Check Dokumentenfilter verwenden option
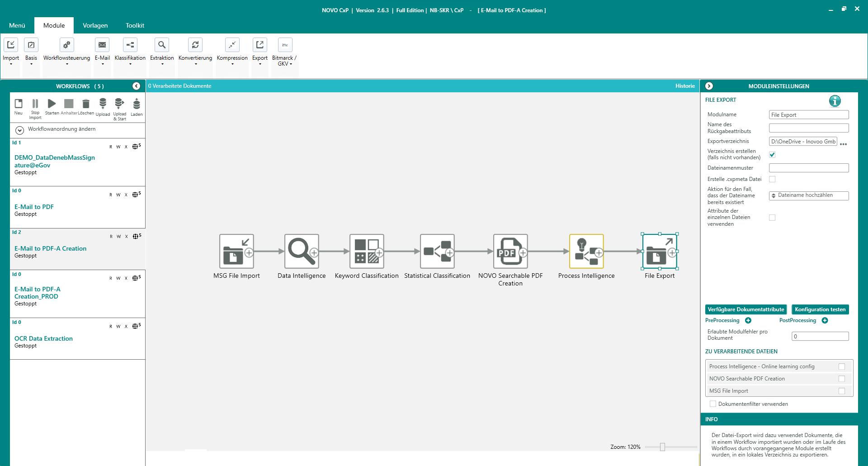The image size is (868, 466). click(x=713, y=404)
